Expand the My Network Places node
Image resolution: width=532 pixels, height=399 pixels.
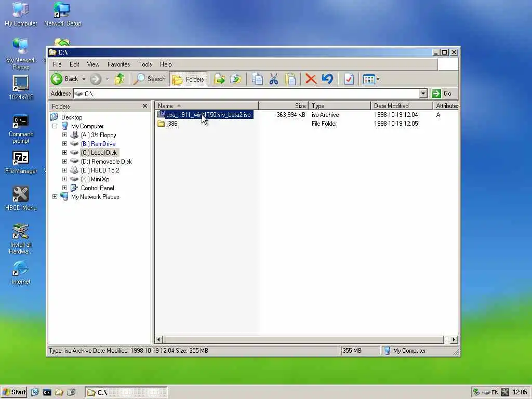(x=55, y=196)
